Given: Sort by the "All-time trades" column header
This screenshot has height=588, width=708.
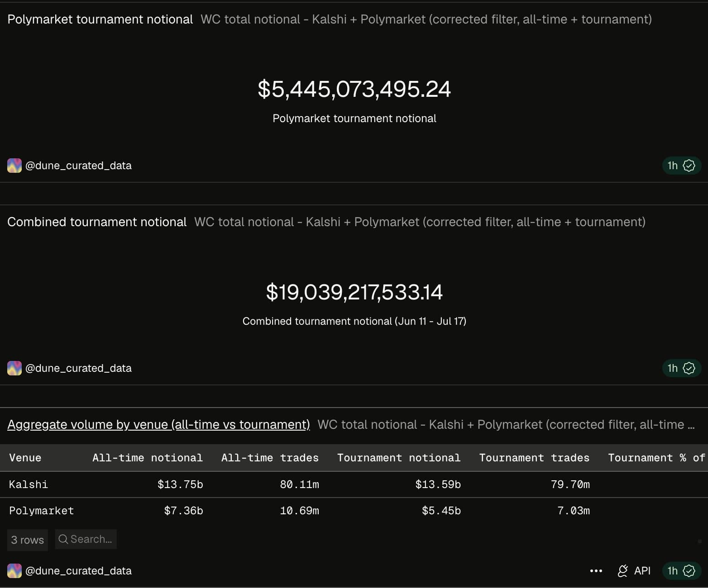Looking at the screenshot, I should 270,458.
